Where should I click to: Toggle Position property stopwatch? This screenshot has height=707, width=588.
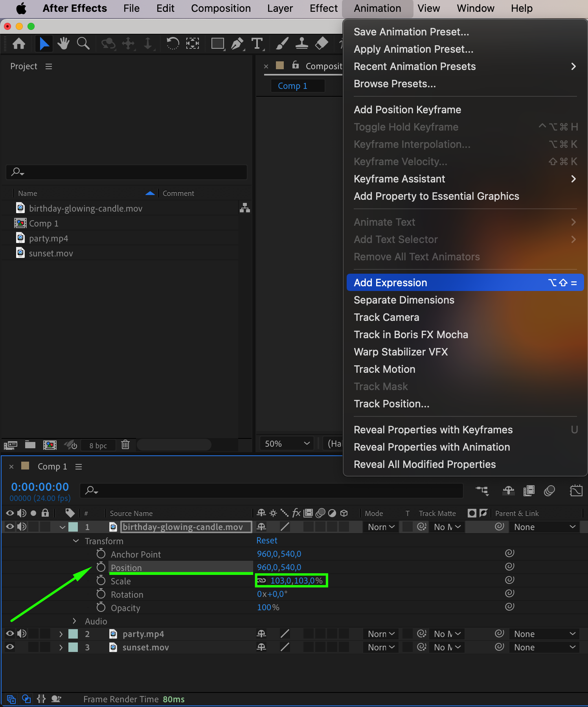[101, 567]
